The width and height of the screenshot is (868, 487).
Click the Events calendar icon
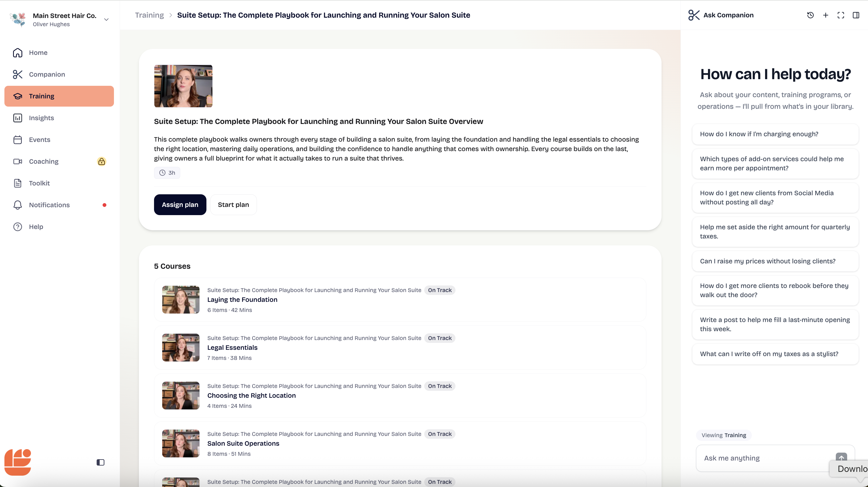[18, 140]
